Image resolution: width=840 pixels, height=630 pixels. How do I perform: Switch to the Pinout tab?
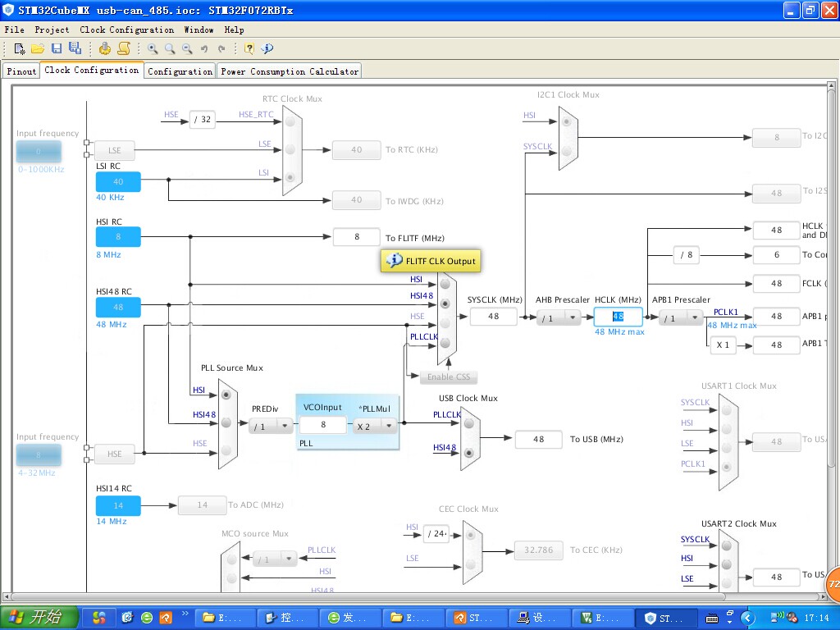(21, 71)
